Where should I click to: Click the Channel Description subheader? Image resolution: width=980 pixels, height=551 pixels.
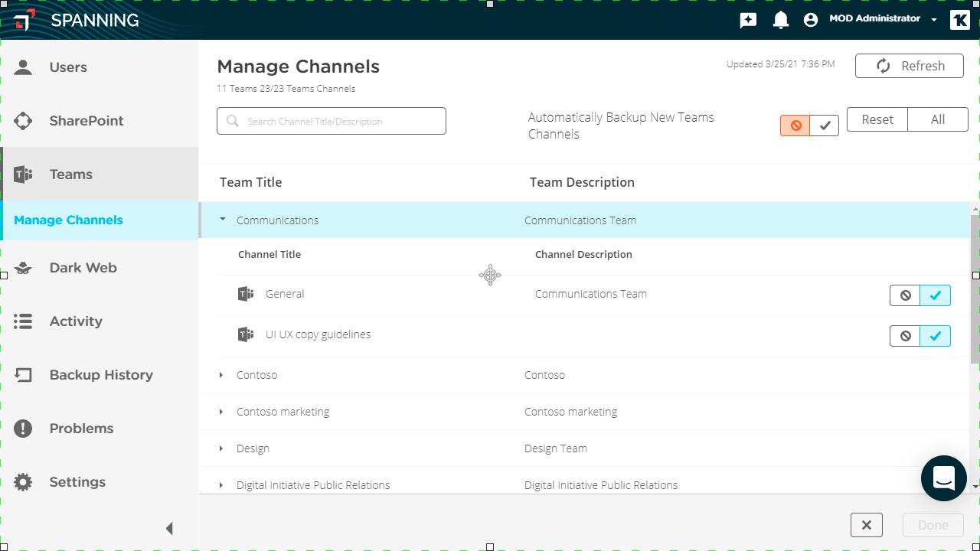[x=583, y=254]
